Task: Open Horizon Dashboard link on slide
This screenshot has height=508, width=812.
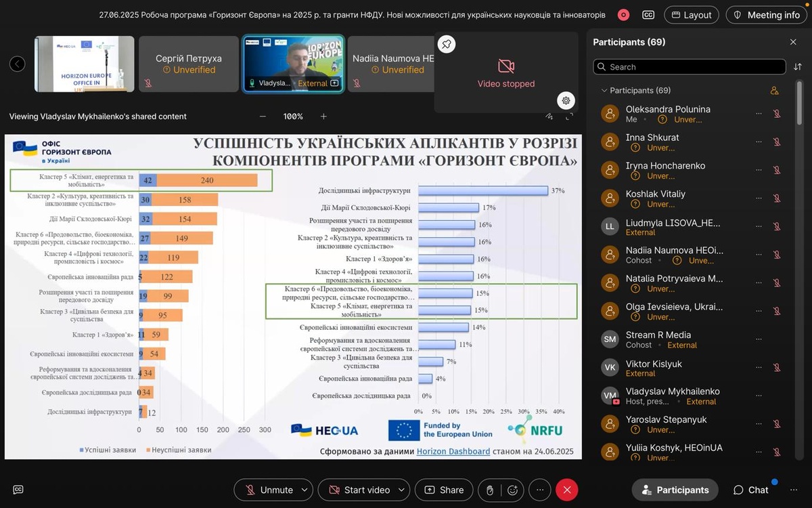Action: (x=453, y=451)
